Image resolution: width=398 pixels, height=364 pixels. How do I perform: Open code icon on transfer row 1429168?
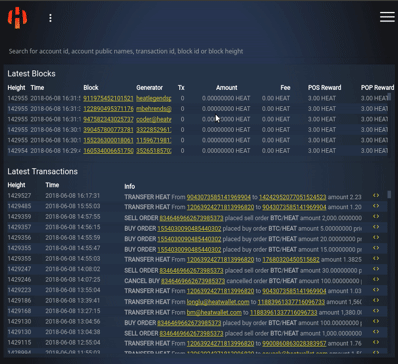tap(376, 311)
